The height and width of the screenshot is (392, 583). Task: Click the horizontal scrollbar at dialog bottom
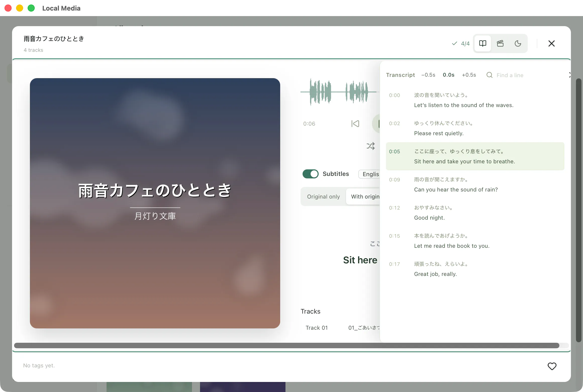pyautogui.click(x=286, y=346)
